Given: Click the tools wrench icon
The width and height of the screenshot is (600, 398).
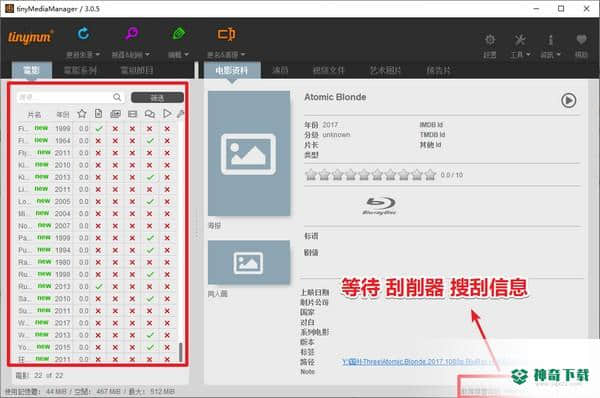Looking at the screenshot, I should pyautogui.click(x=520, y=40).
